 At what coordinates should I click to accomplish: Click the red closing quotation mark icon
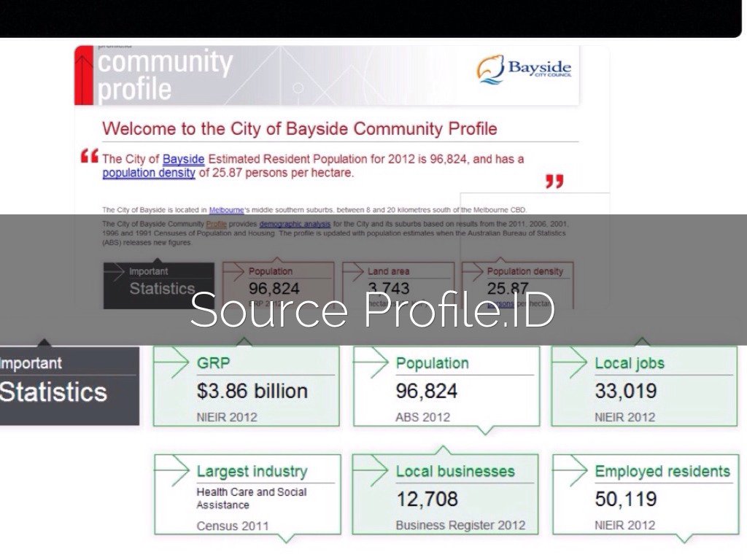pyautogui.click(x=554, y=181)
